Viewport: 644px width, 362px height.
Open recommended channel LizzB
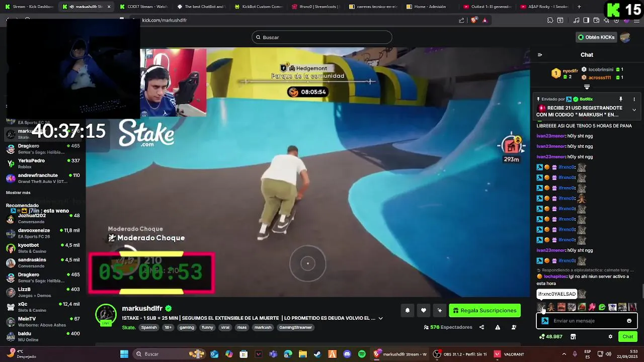click(x=43, y=293)
